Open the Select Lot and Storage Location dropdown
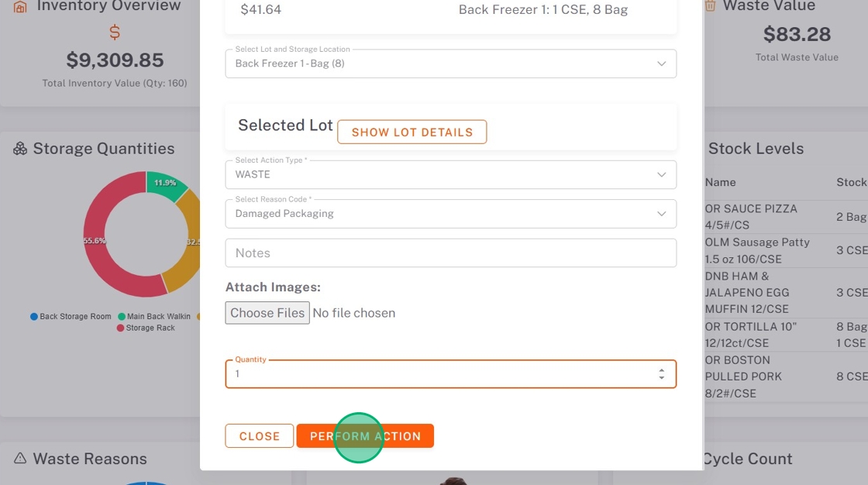The height and width of the screenshot is (485, 868). [x=450, y=64]
